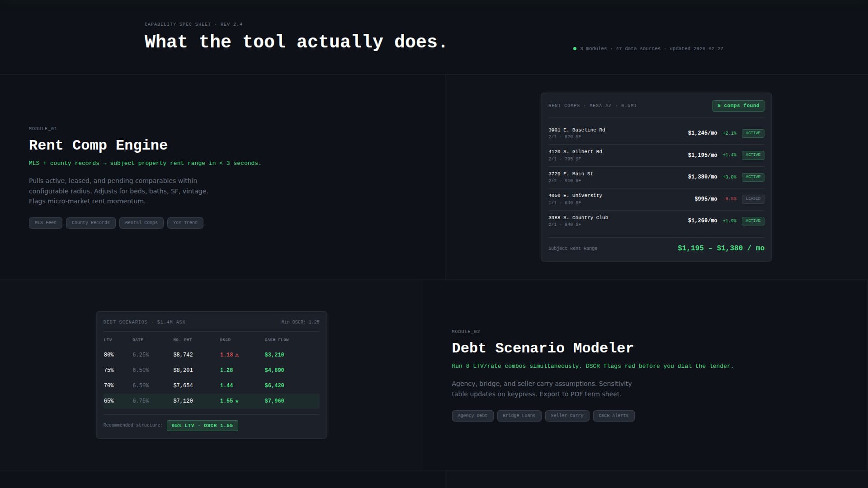The image size is (868, 488).
Task: Click the MLS Feed tag
Action: pyautogui.click(x=46, y=223)
